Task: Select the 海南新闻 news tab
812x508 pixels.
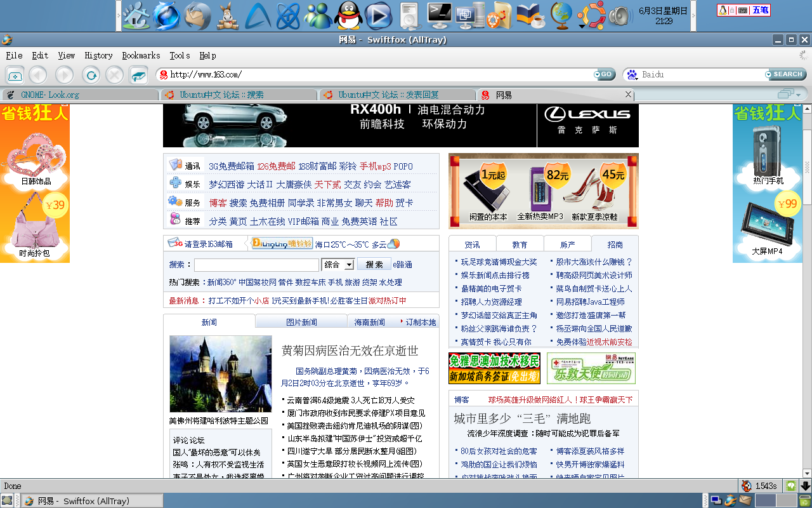Action: tap(370, 322)
